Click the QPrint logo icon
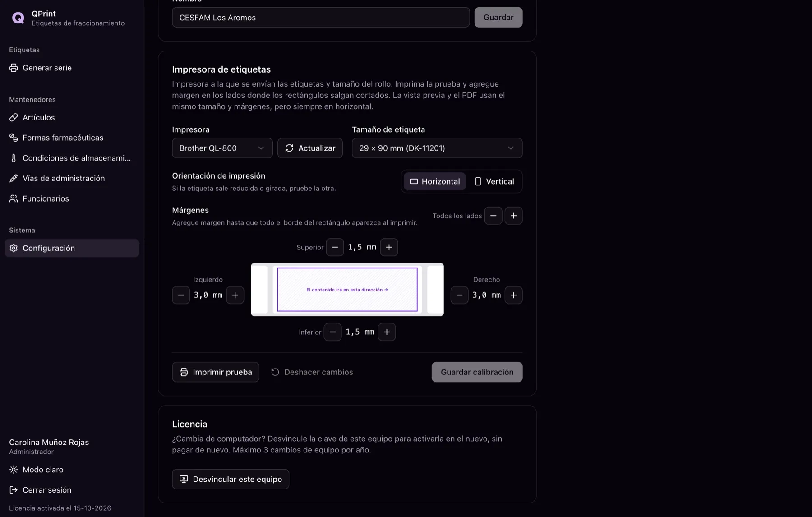Screen dimensions: 812x517 point(18,18)
